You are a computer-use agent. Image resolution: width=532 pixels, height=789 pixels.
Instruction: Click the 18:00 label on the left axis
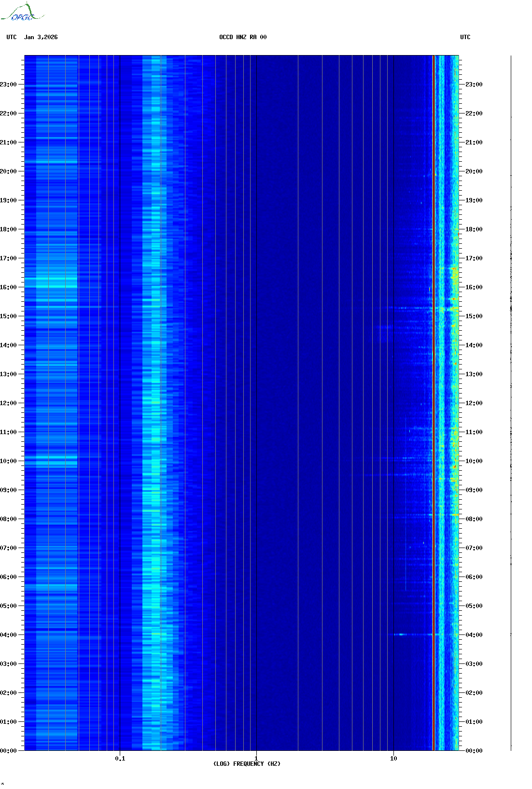coord(8,229)
